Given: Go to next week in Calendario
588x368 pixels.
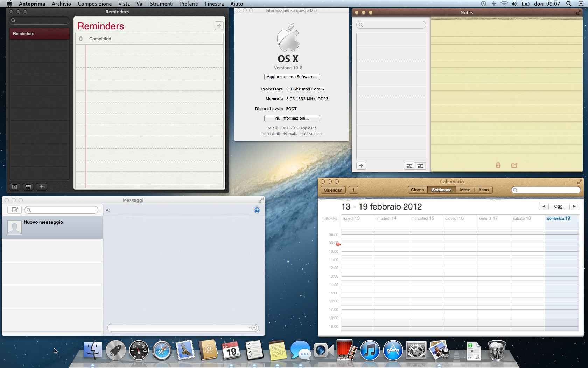Looking at the screenshot, I should [x=574, y=206].
